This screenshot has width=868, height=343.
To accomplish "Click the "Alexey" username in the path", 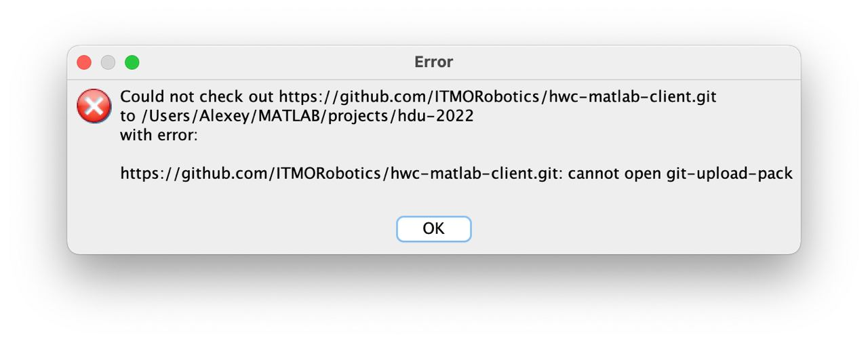I will (x=211, y=116).
